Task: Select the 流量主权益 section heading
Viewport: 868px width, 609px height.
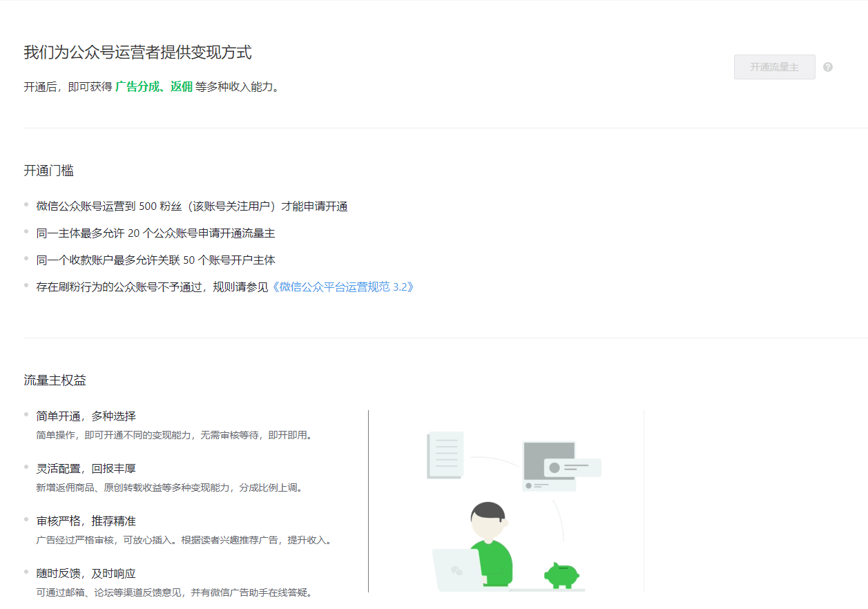Action: [55, 380]
